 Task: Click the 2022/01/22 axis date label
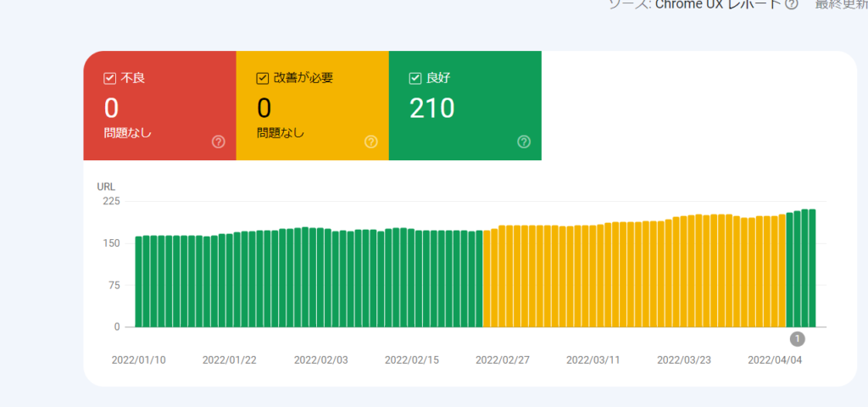(229, 360)
